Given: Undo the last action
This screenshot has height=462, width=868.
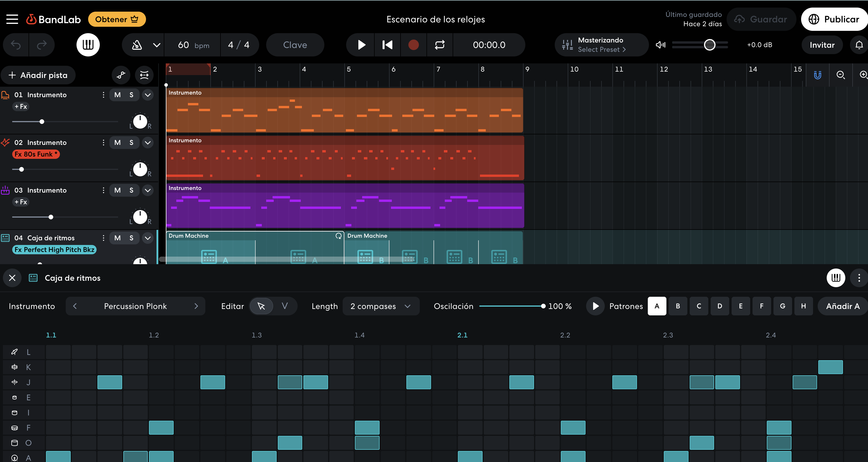Looking at the screenshot, I should pos(16,45).
